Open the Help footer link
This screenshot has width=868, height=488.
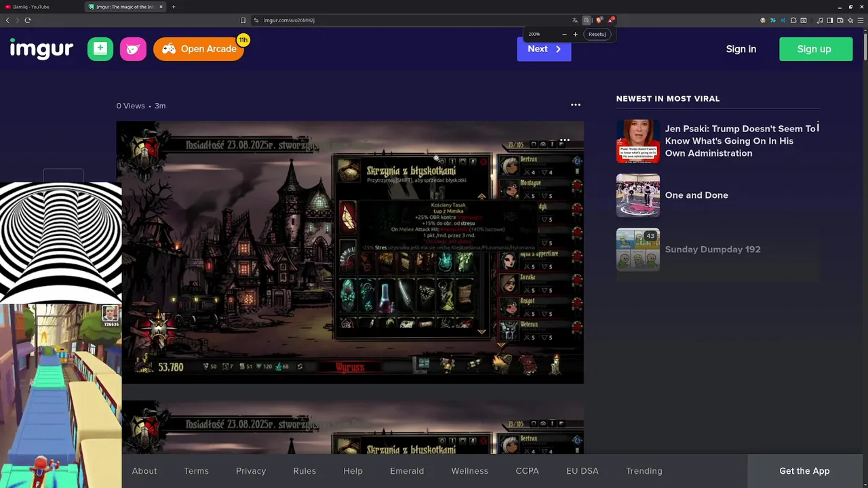(x=353, y=471)
